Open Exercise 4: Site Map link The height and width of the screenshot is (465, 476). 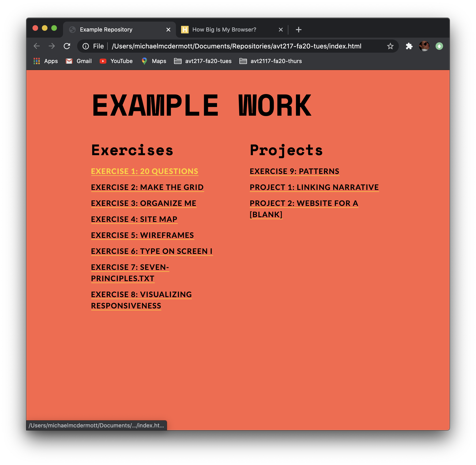[x=134, y=219]
